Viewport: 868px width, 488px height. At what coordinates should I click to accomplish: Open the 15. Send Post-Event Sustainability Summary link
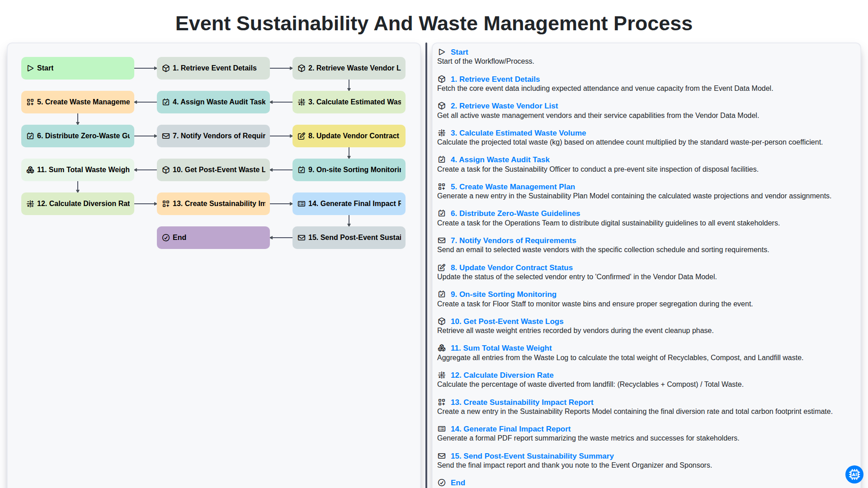click(532, 456)
